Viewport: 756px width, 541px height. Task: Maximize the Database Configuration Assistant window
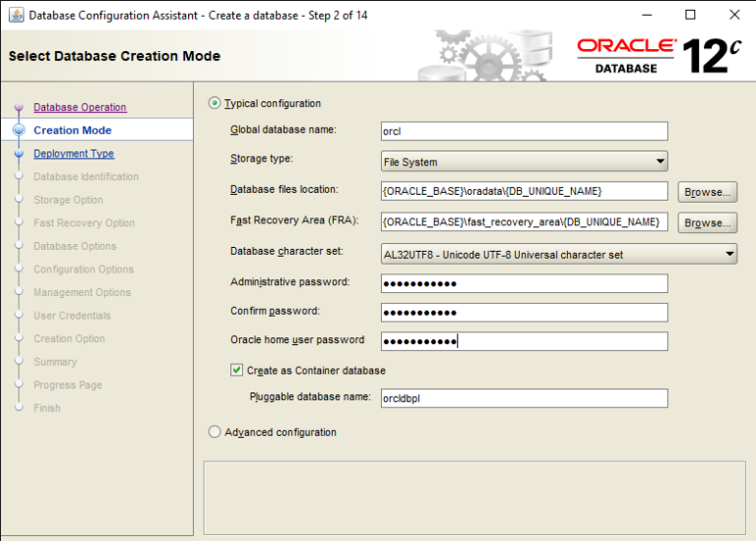pos(690,15)
